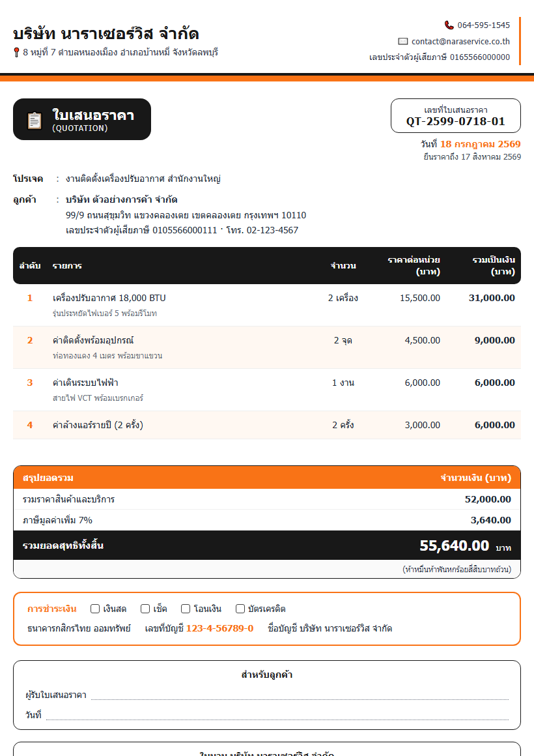Tick the บัตรเครดิต checkbox
The image size is (534, 756).
tap(240, 609)
